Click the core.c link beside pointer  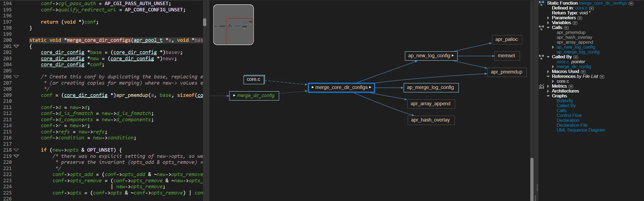click(x=563, y=62)
